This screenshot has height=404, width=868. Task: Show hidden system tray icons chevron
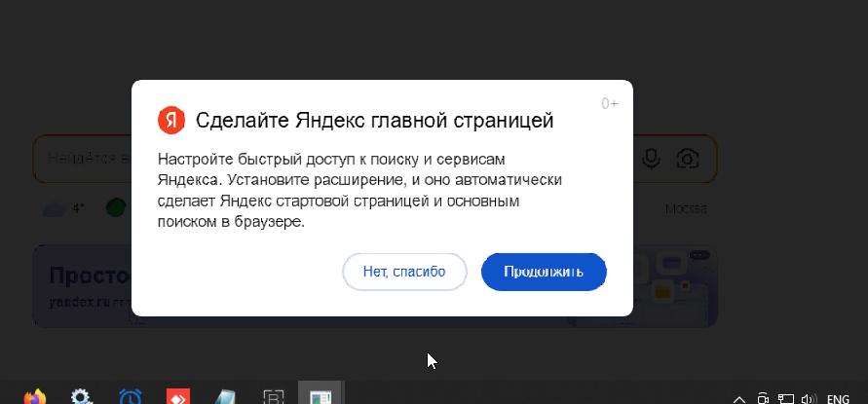click(x=739, y=399)
